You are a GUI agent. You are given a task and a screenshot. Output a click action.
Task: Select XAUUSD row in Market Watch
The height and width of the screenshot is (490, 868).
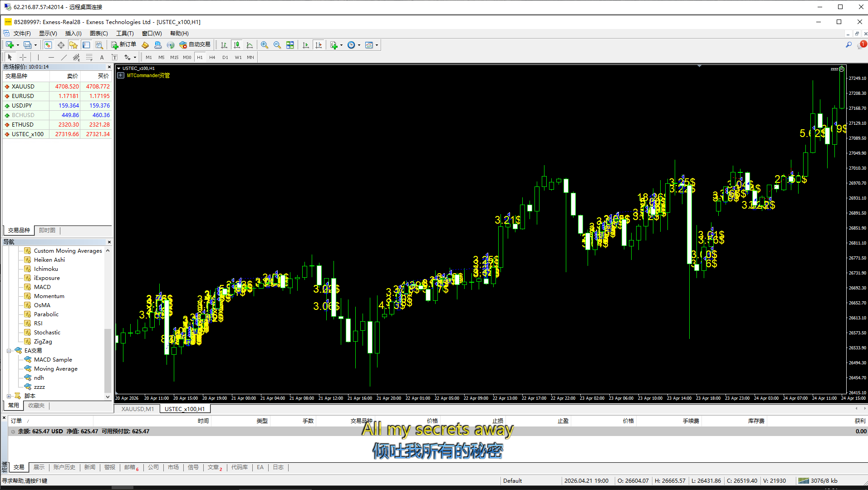click(x=57, y=87)
